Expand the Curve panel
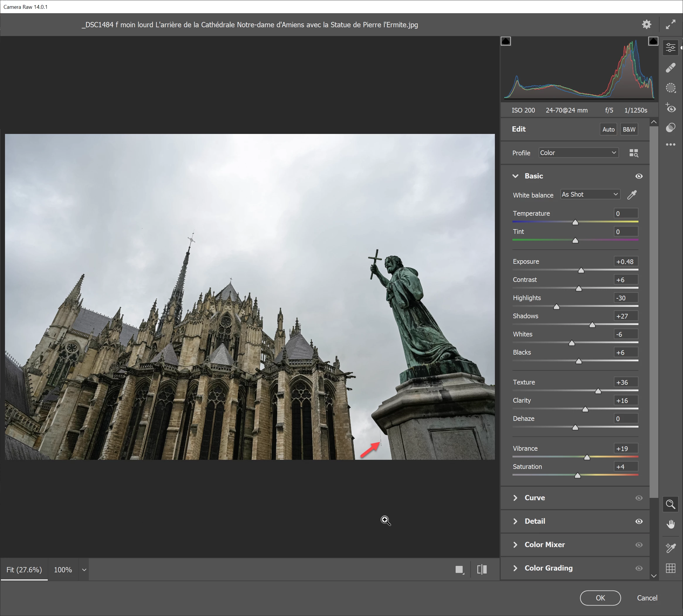 (x=535, y=498)
